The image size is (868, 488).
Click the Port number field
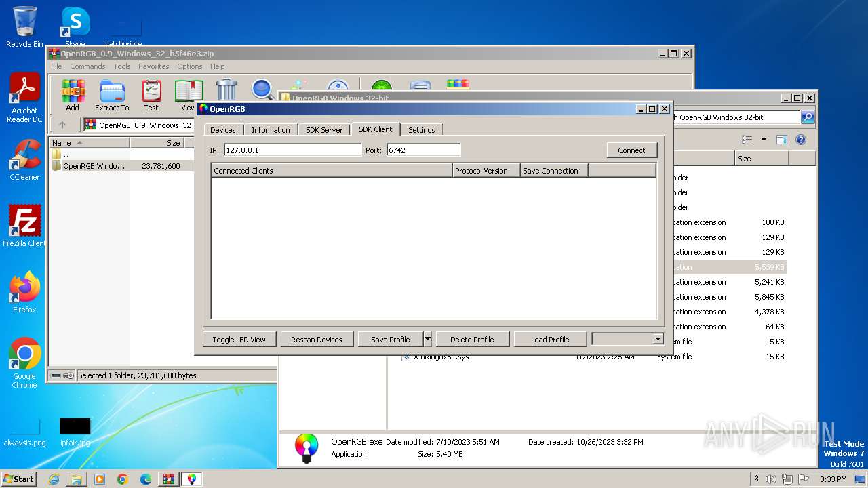click(x=424, y=150)
